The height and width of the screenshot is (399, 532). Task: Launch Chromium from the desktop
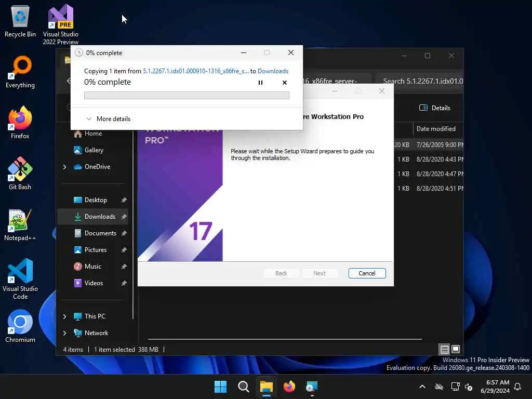[x=20, y=326]
